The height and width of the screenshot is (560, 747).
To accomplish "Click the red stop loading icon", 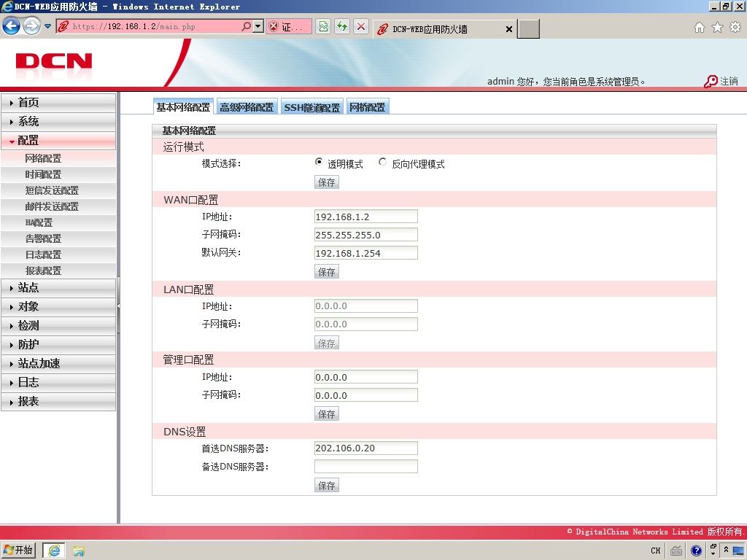I will click(361, 26).
